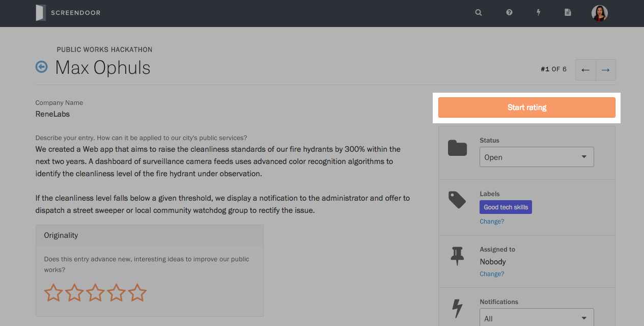
Task: Click the document icon in the top bar
Action: [x=568, y=13]
